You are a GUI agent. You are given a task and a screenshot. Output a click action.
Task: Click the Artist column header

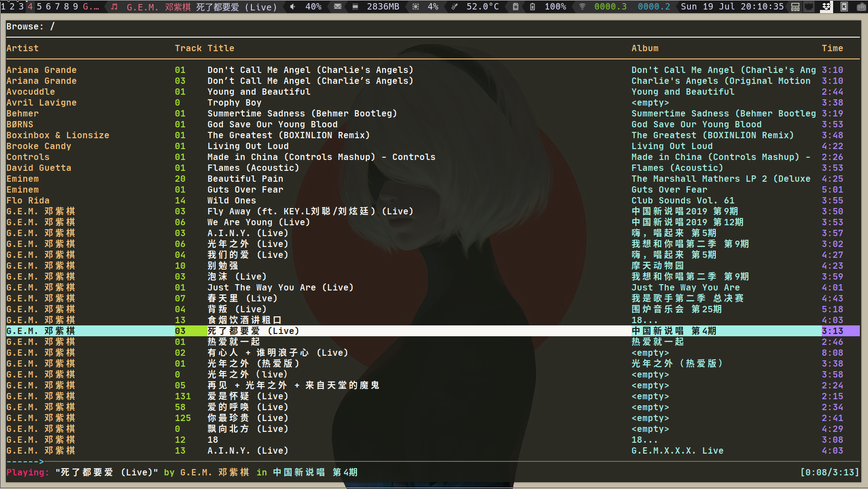click(x=23, y=48)
